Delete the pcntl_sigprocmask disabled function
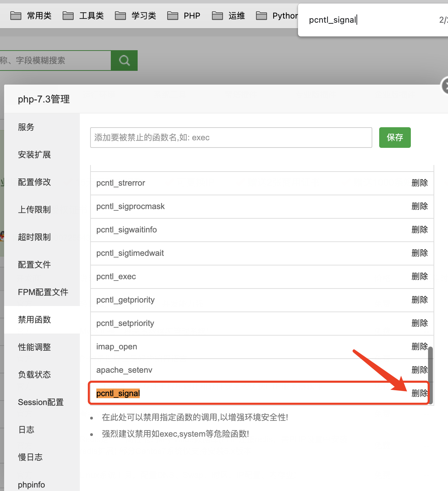The image size is (448, 491). coord(420,206)
